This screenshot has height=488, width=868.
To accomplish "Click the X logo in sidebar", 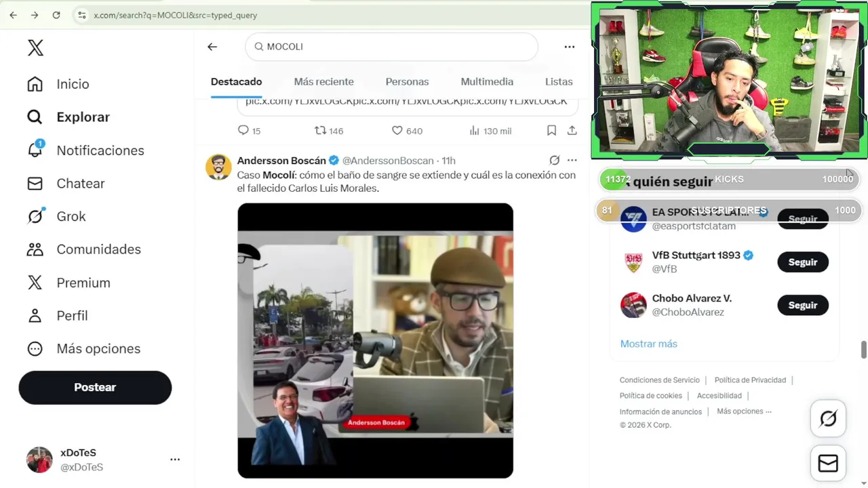I will point(35,47).
